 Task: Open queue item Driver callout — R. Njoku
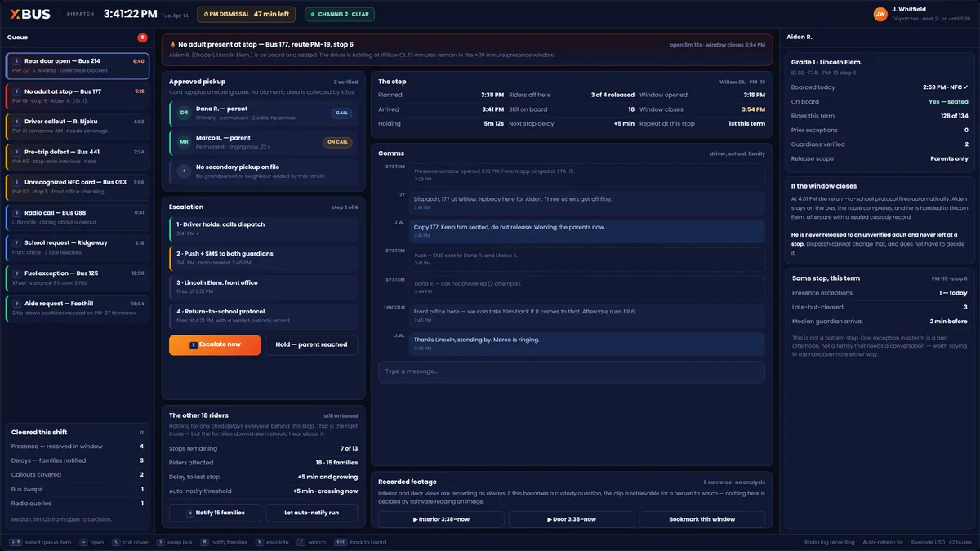coord(78,127)
